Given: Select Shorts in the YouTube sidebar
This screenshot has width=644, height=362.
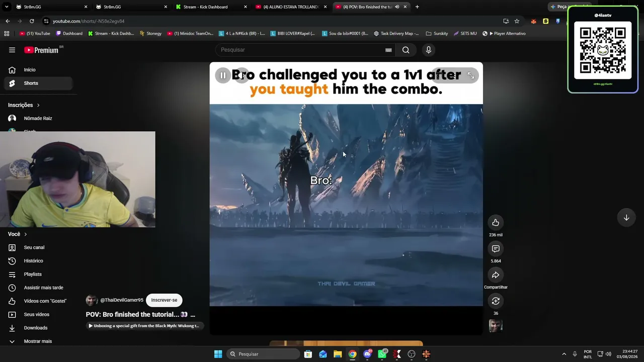Looking at the screenshot, I should (x=38, y=83).
